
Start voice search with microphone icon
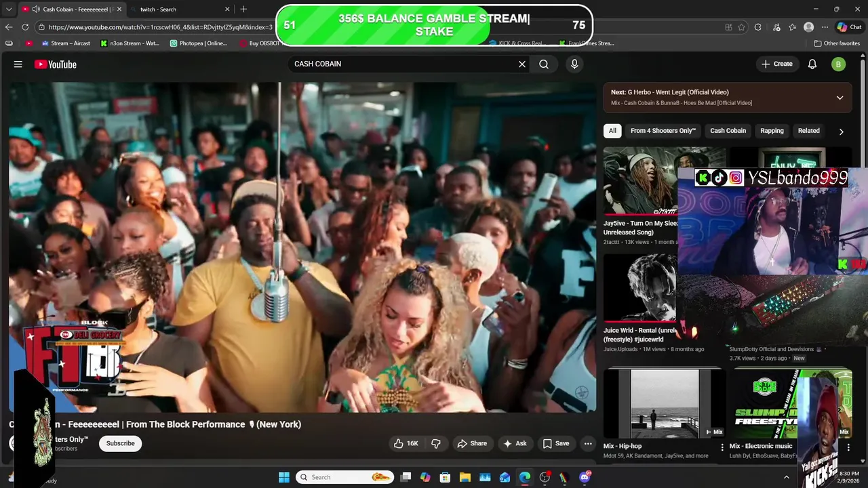574,64
